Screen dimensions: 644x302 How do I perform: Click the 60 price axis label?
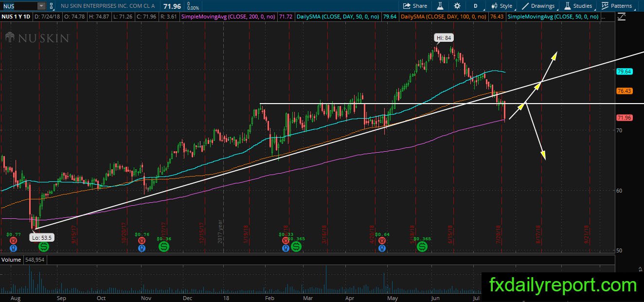coord(620,191)
